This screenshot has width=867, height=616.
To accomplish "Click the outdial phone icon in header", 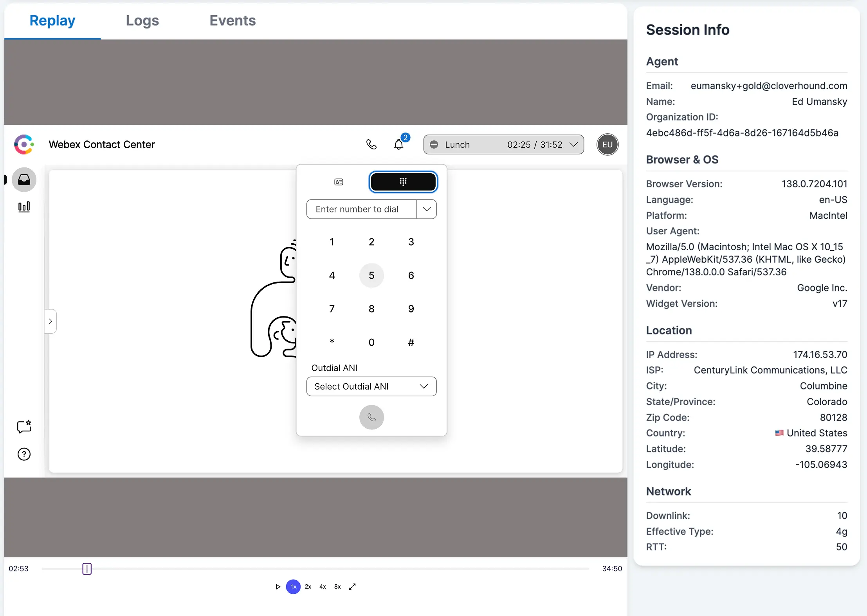I will click(x=371, y=144).
